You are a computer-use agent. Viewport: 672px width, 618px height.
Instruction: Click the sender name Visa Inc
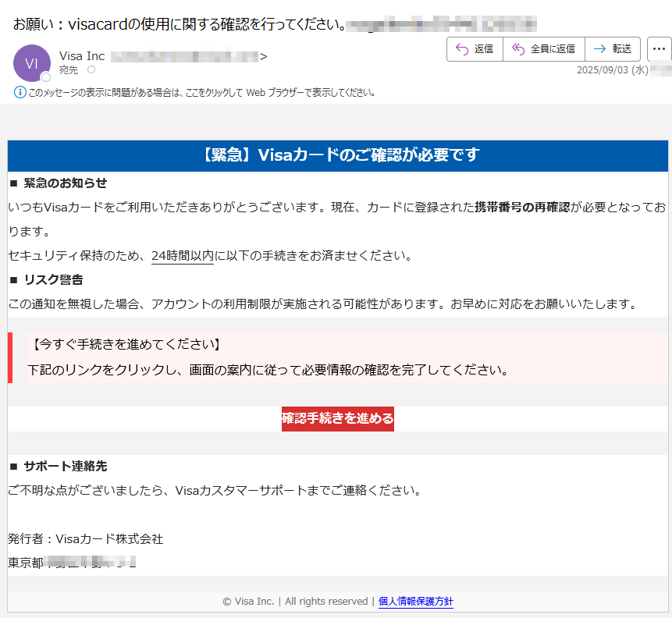[x=82, y=56]
